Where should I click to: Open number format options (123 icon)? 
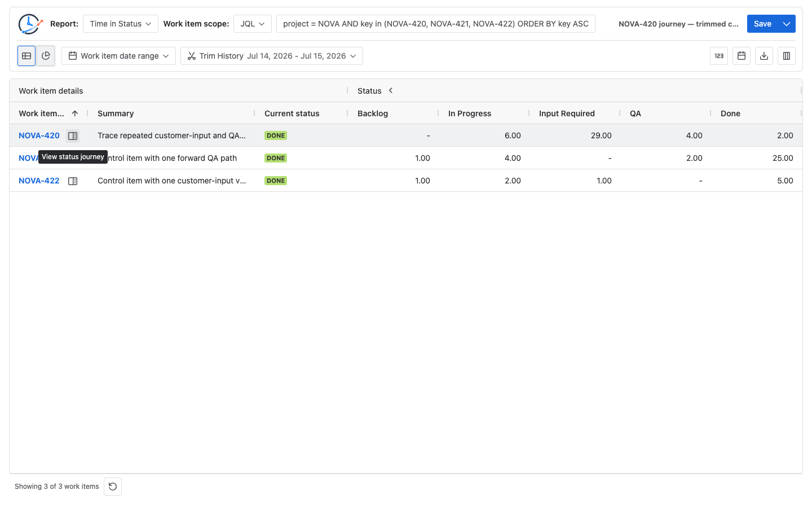coord(719,56)
